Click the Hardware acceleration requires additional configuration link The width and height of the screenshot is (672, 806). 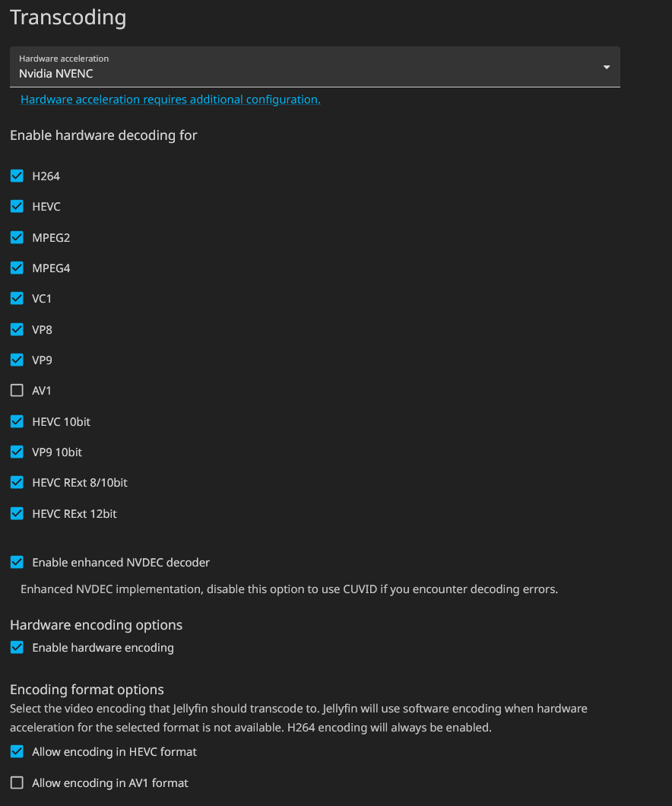point(170,99)
